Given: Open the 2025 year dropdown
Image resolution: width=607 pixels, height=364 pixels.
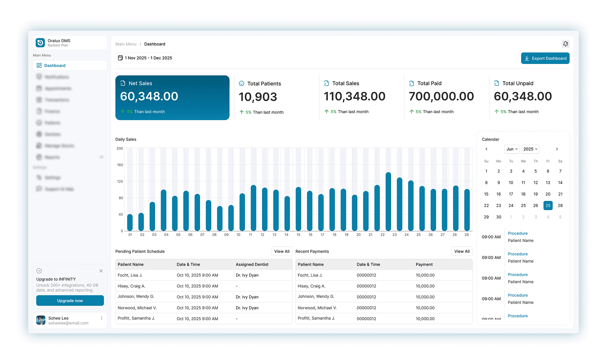Looking at the screenshot, I should [530, 149].
